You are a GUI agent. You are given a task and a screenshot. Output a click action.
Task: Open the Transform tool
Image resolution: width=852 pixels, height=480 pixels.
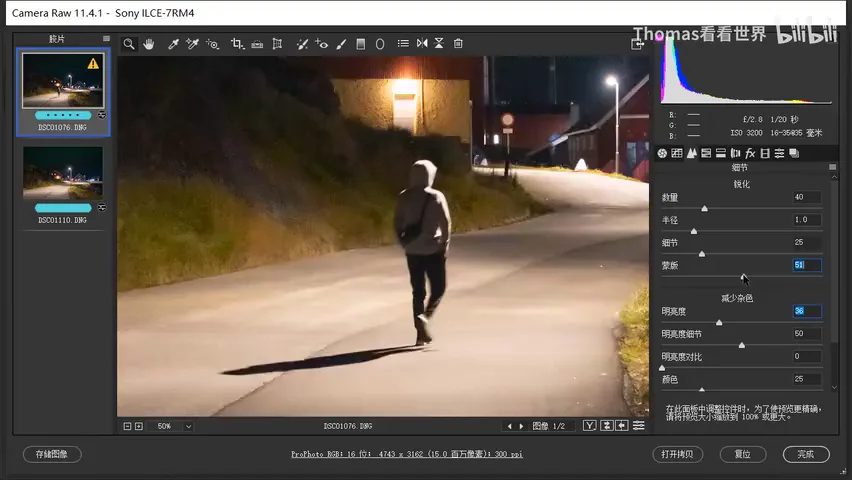pos(277,44)
